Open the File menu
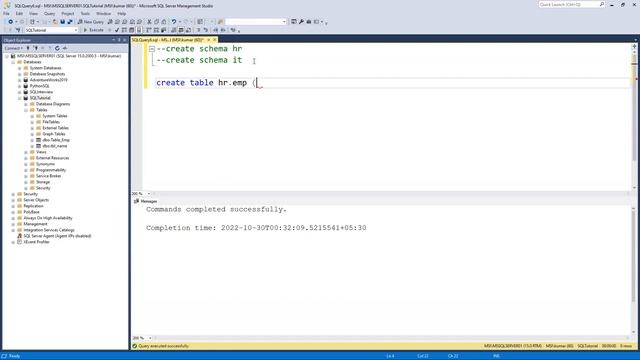Screen dimensions: 640x360 point(7,13)
